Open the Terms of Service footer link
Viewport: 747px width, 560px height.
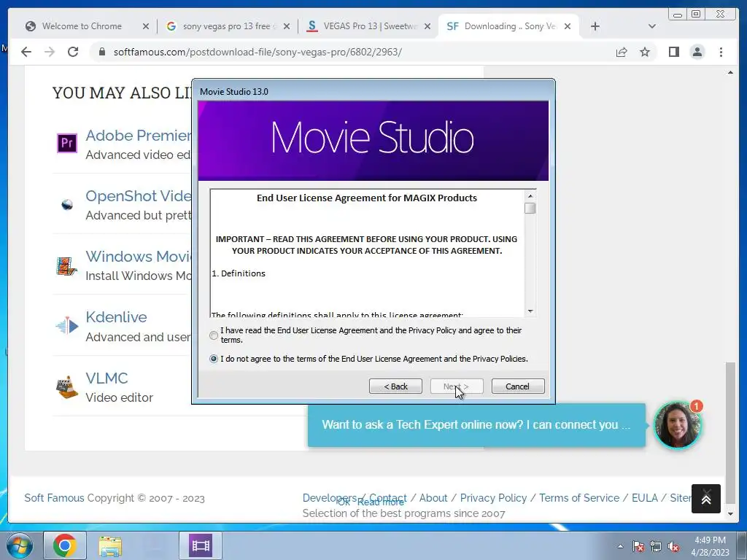click(x=578, y=497)
